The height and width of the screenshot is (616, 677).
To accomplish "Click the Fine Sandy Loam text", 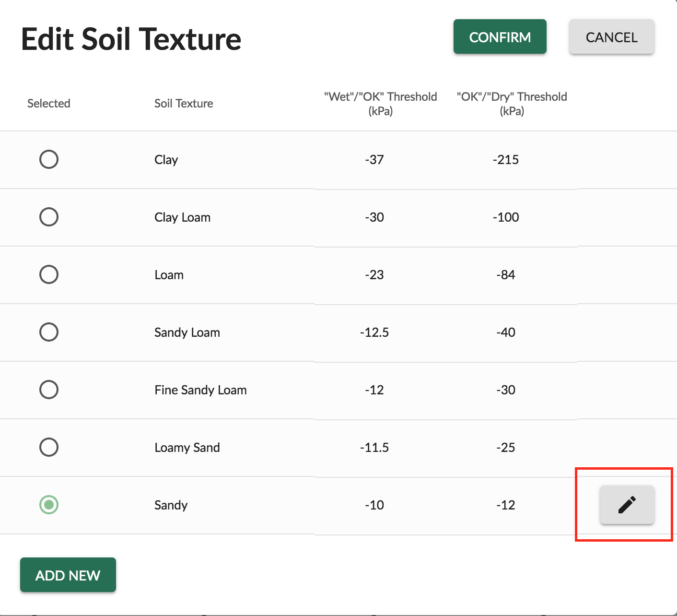I will (x=200, y=390).
